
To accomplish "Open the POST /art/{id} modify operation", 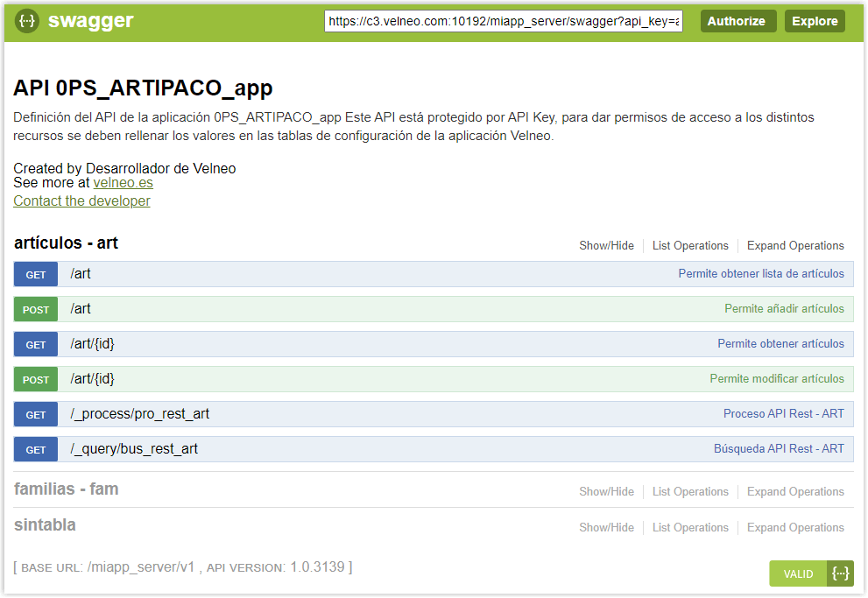I will (x=92, y=379).
